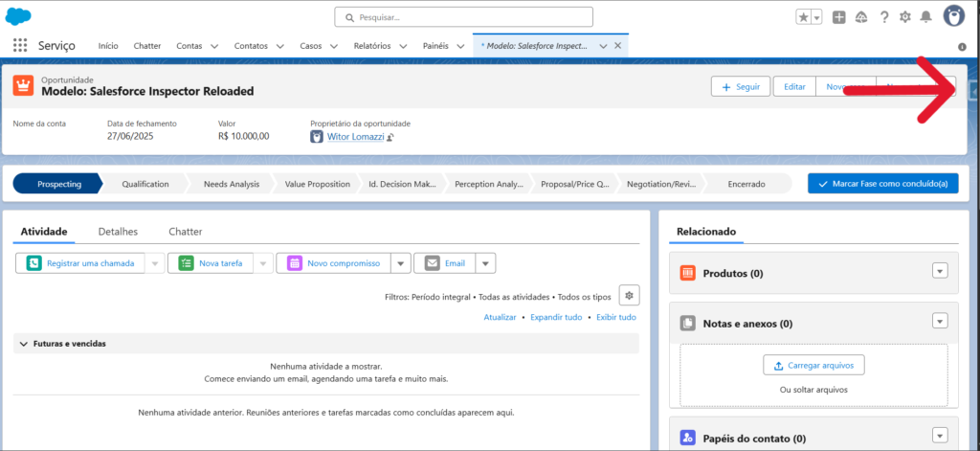Screen dimensions: 980x451
Task: Click the owner avatar icon
Action: [x=317, y=136]
